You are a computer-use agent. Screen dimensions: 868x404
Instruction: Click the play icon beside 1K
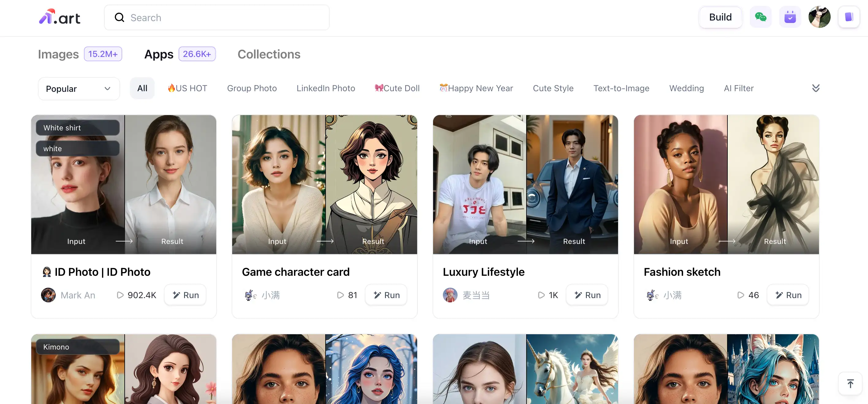541,295
